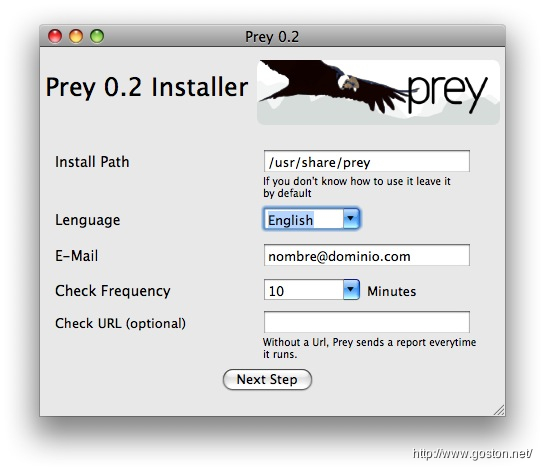
Task: Minimize window with the yellow button
Action: coord(76,36)
